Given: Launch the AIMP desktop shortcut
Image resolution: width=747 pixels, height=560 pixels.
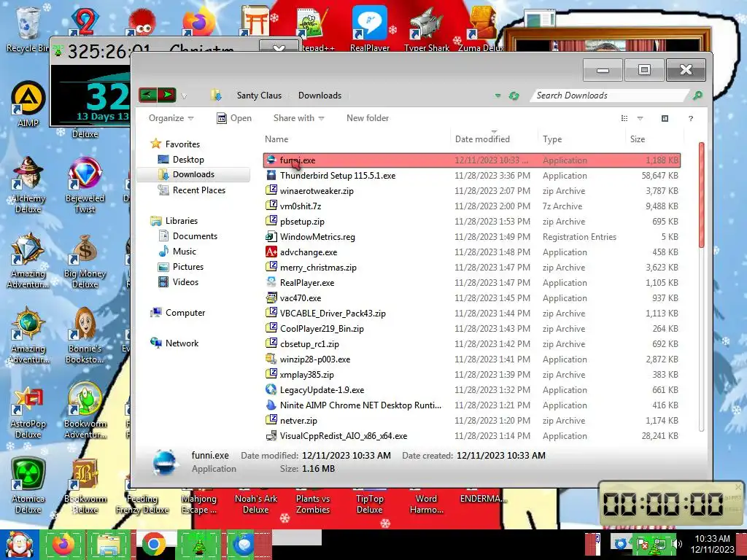Looking at the screenshot, I should (x=28, y=104).
